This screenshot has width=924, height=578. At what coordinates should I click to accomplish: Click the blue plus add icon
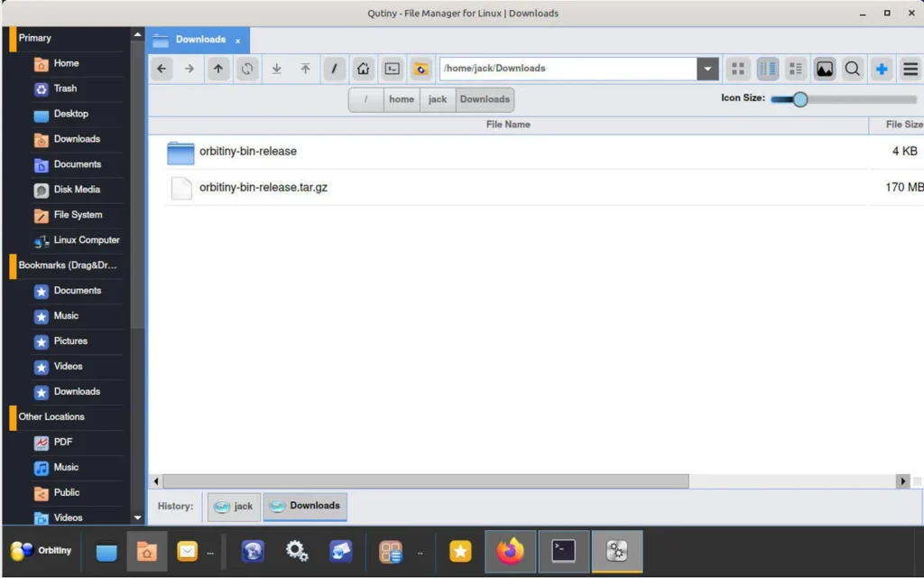882,69
